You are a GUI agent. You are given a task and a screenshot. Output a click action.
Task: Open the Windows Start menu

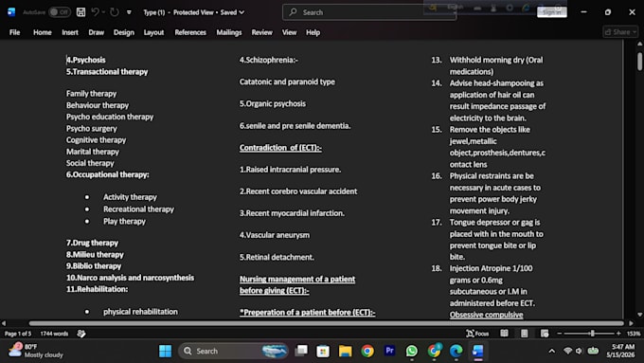coord(165,351)
